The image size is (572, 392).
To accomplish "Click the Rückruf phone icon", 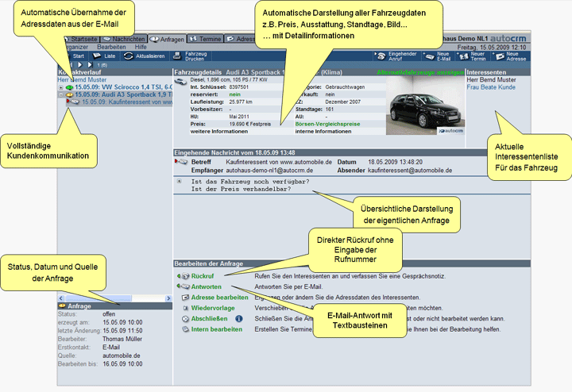I will point(184,276).
